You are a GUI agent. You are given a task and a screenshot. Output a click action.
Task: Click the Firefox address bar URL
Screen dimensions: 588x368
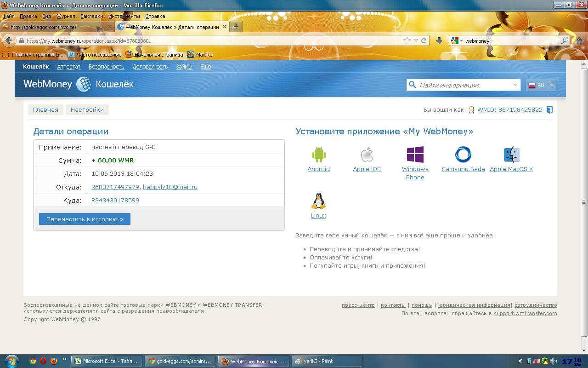point(89,40)
